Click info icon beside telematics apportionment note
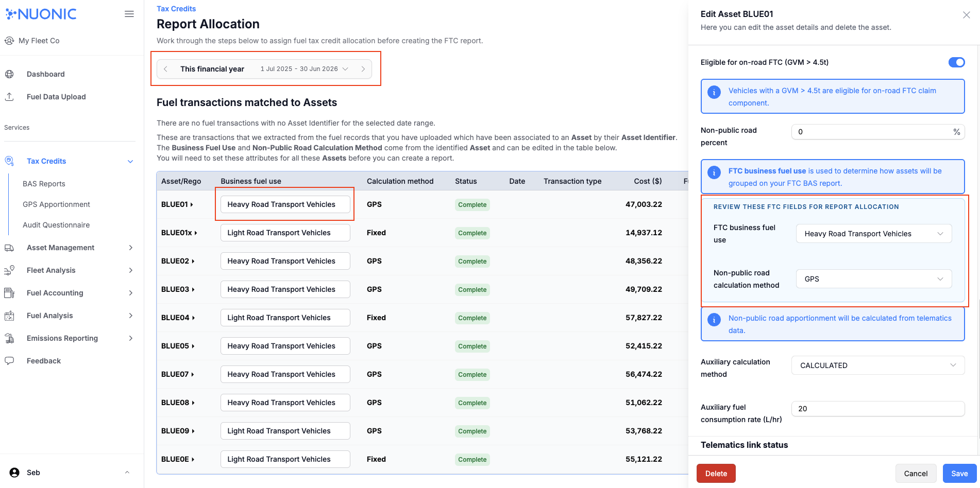 click(714, 320)
